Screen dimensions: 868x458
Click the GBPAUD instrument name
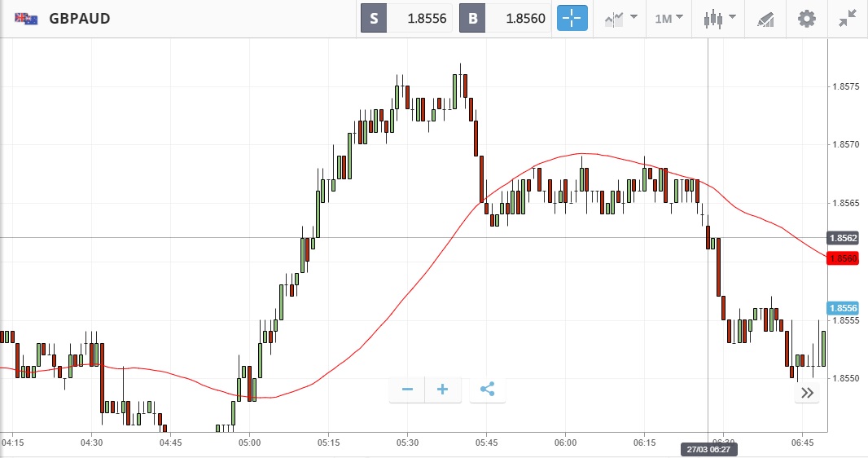pyautogui.click(x=80, y=18)
